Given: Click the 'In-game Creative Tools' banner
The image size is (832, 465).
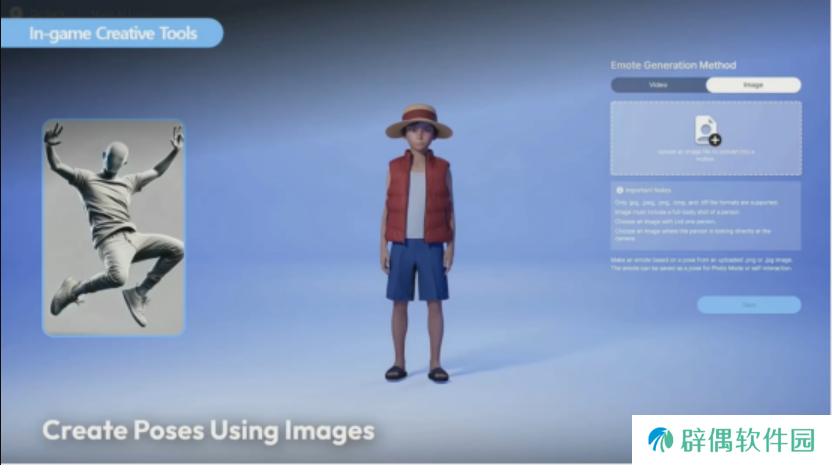Looking at the screenshot, I should coord(112,33).
